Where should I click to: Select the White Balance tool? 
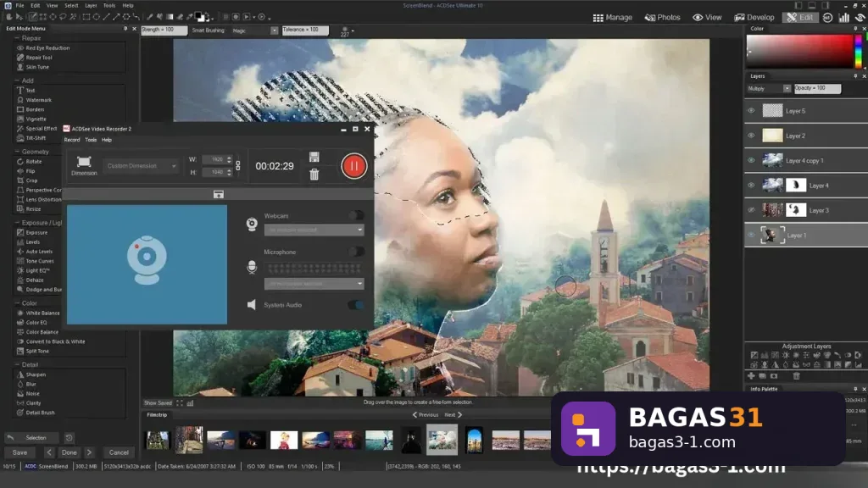click(x=38, y=313)
